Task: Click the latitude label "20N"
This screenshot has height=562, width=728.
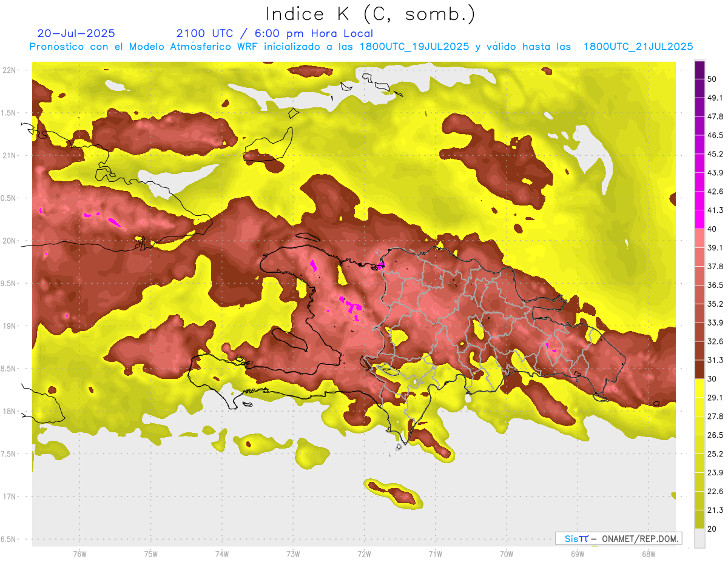Action: pyautogui.click(x=10, y=241)
